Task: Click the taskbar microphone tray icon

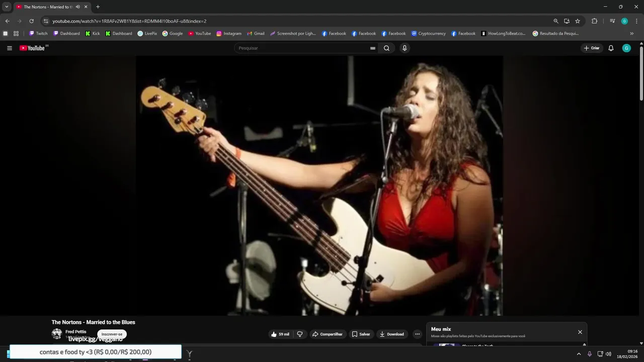Action: coord(590,354)
